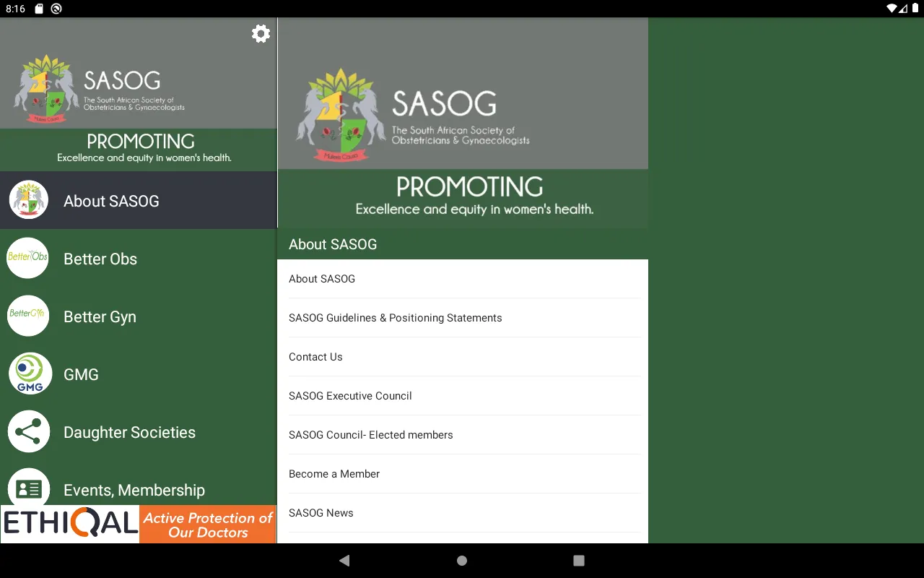924x578 pixels.
Task: Open the Contact Us list item
Action: pyautogui.click(x=463, y=357)
